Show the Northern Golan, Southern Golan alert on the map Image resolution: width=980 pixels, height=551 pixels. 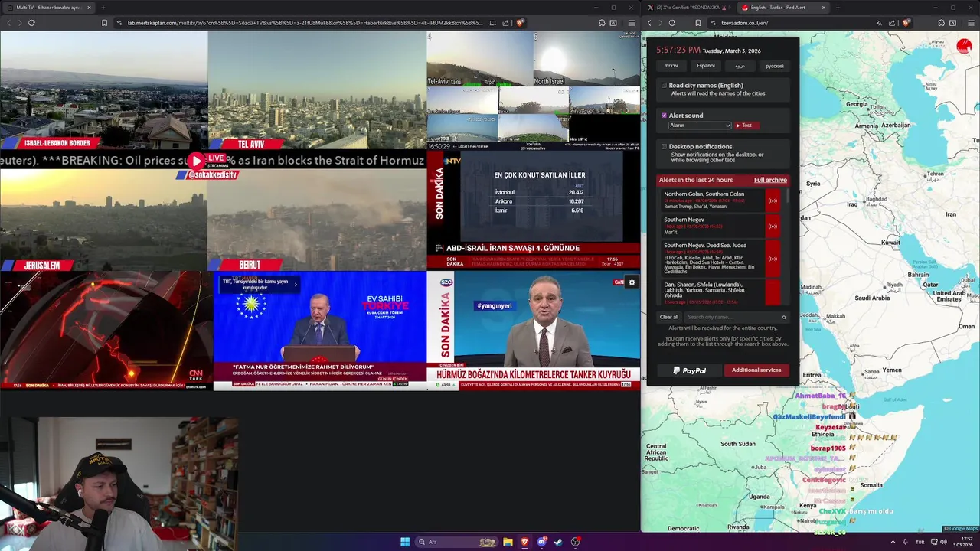point(773,201)
